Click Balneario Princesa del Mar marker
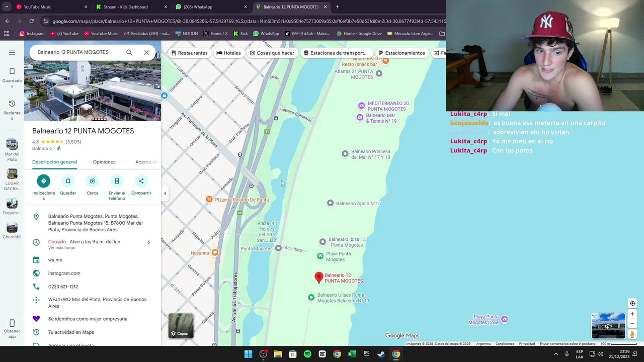 click(345, 154)
